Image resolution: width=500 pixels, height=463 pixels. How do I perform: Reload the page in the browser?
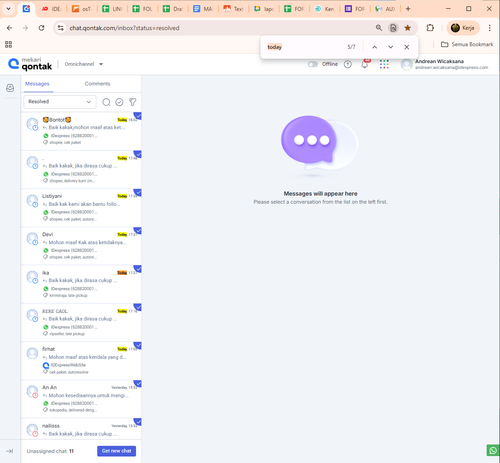41,28
